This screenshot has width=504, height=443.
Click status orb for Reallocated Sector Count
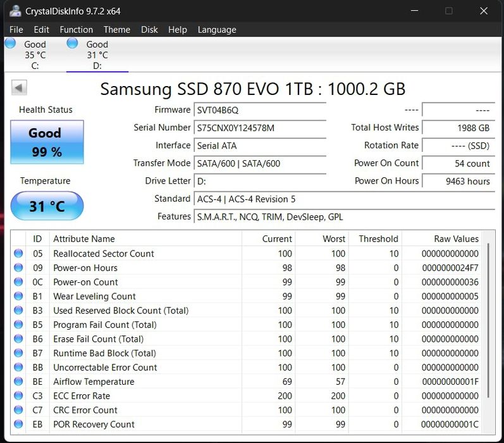(x=18, y=253)
